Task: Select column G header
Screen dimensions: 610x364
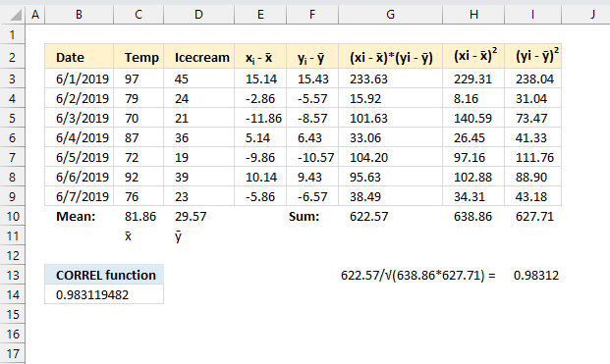Action: (x=391, y=15)
